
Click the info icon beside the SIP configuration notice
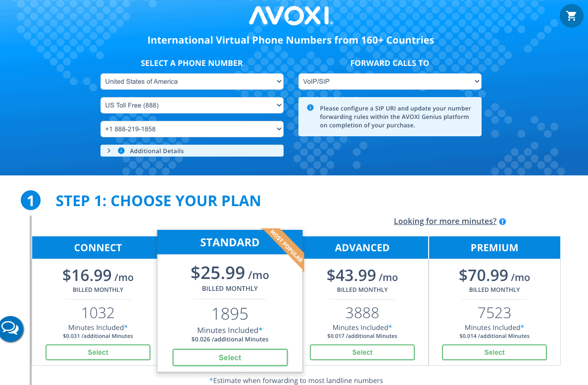[309, 109]
